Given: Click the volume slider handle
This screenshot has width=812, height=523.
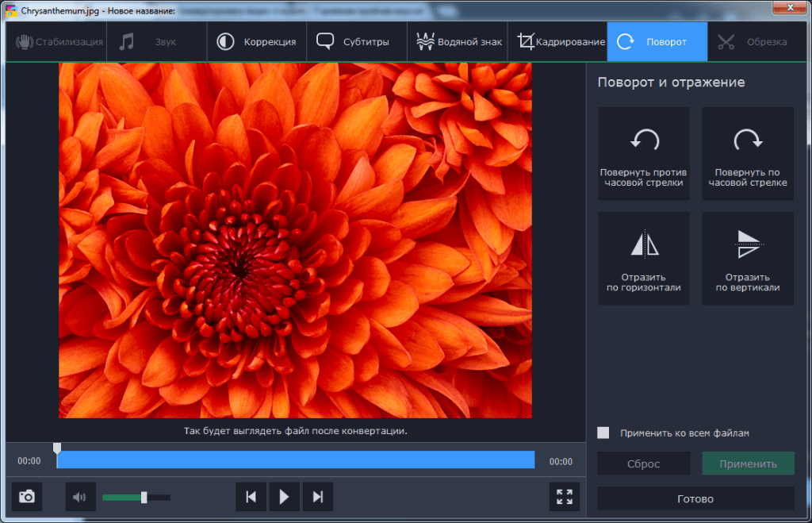Looking at the screenshot, I should pyautogui.click(x=144, y=498).
